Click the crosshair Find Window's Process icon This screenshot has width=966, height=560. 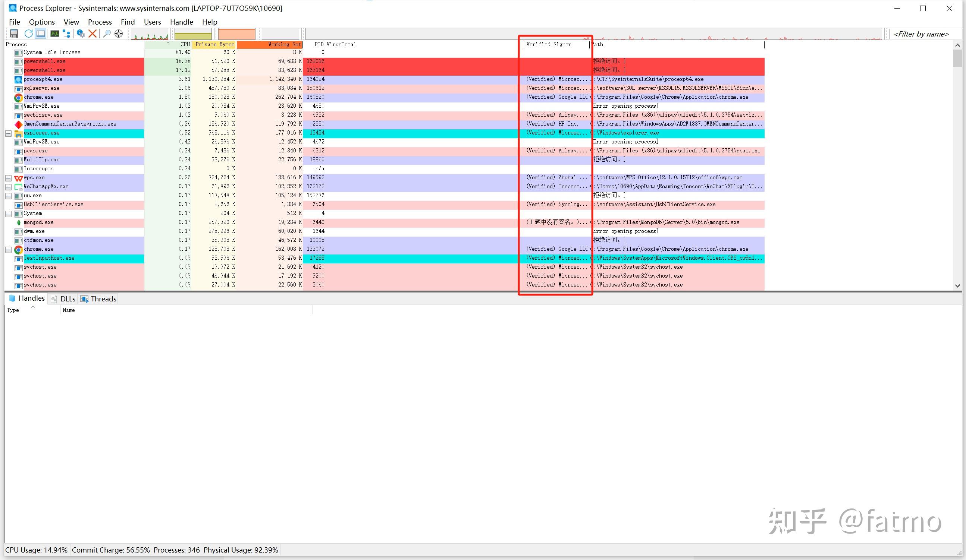pos(119,34)
